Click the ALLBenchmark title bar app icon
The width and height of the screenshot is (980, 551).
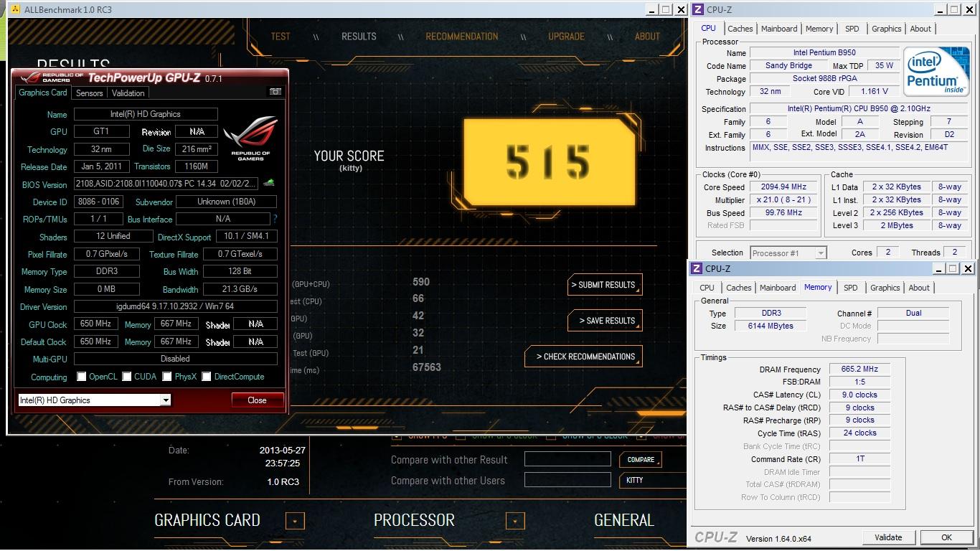click(x=16, y=9)
